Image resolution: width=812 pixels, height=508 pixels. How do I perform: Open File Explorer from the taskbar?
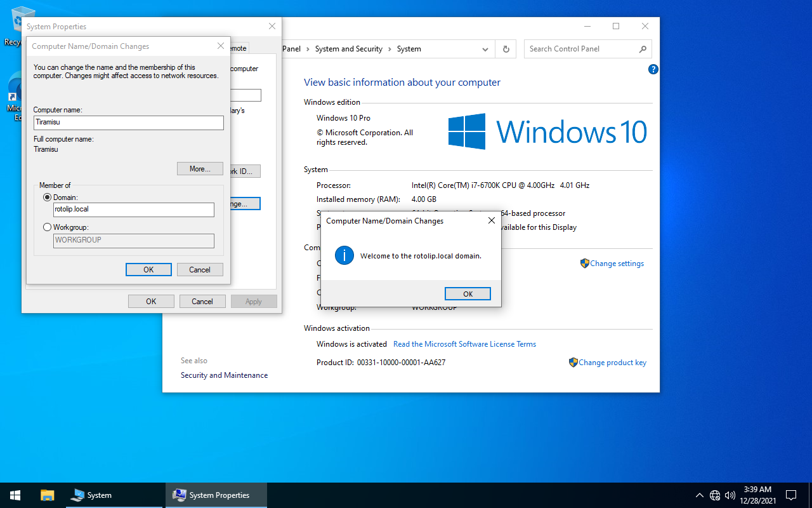coord(48,495)
